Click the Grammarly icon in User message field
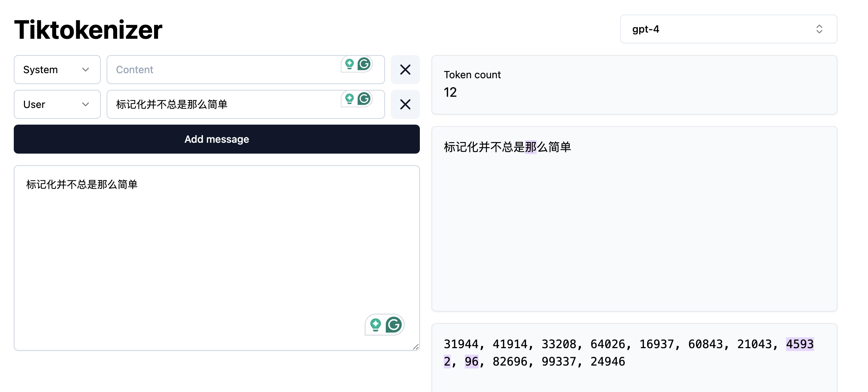Screen dimensions: 868x392 (364, 99)
